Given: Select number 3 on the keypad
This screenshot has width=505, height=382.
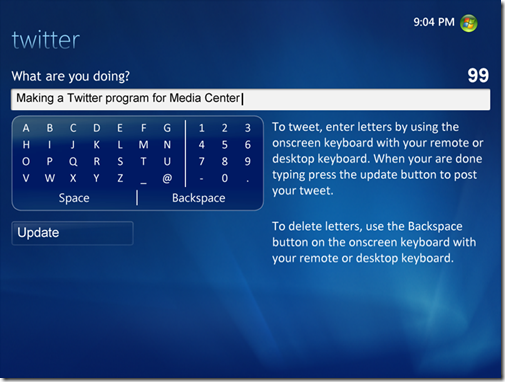Looking at the screenshot, I should (x=248, y=128).
